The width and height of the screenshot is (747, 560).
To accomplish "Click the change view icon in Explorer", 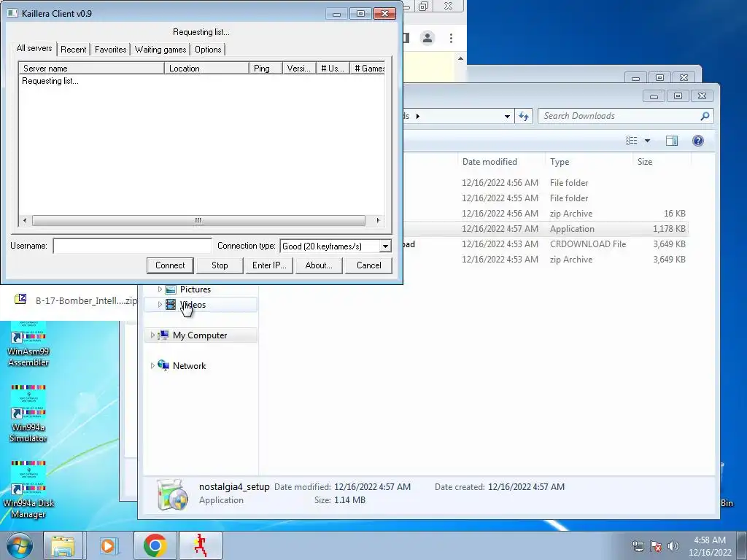I will 632,141.
